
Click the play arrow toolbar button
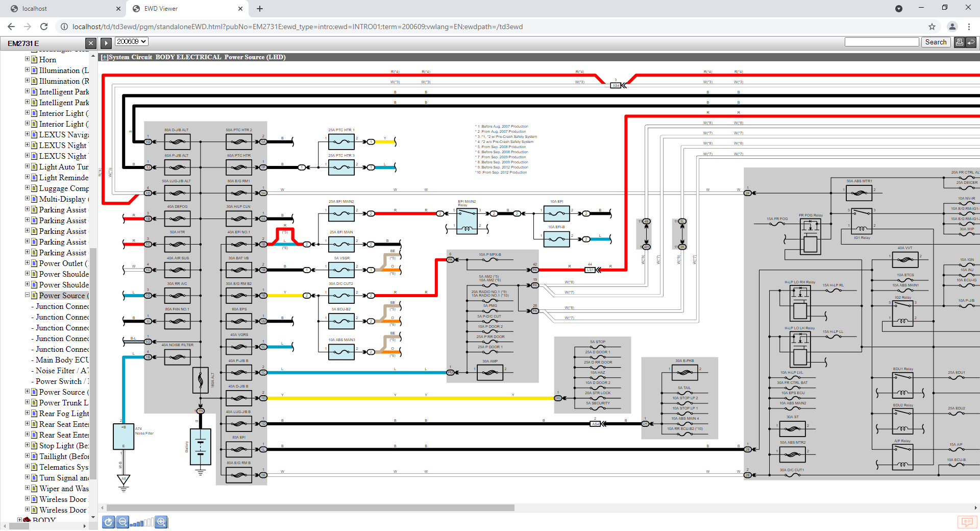[106, 43]
